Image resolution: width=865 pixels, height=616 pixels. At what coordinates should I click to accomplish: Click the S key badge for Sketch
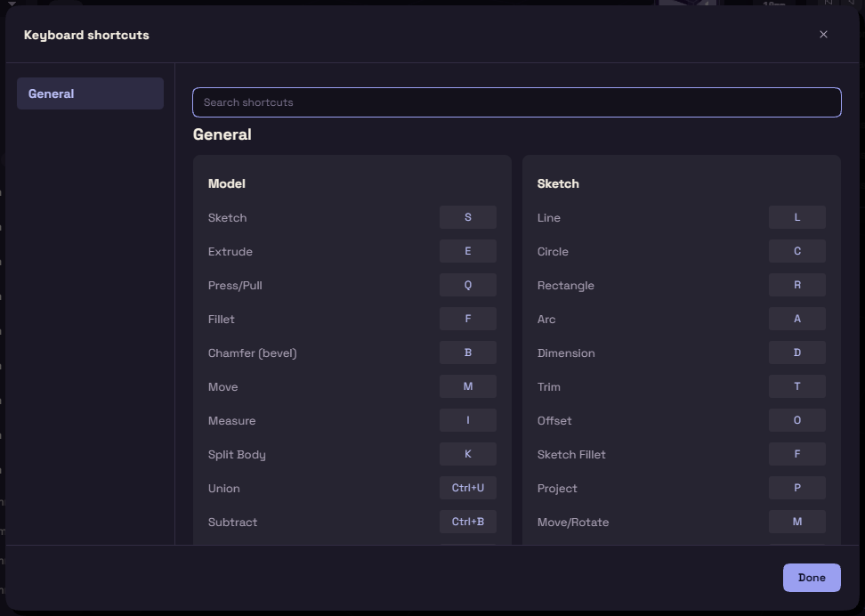pos(468,217)
